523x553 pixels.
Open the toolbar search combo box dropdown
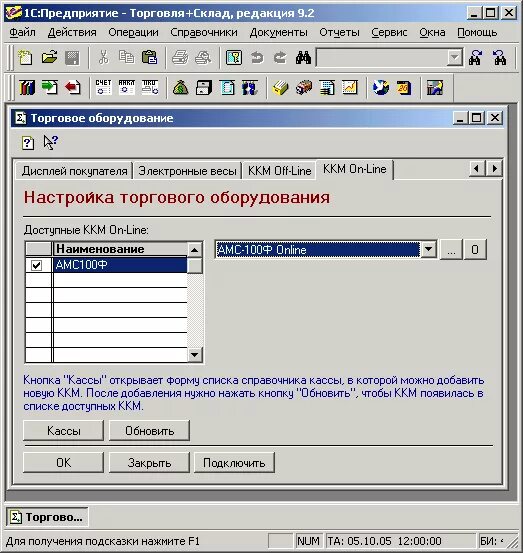[455, 57]
